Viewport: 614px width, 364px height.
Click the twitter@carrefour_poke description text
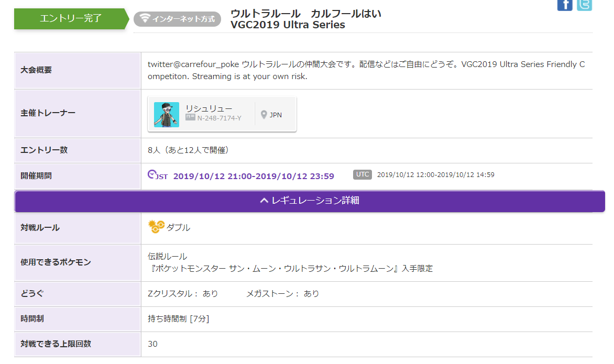tap(366, 70)
